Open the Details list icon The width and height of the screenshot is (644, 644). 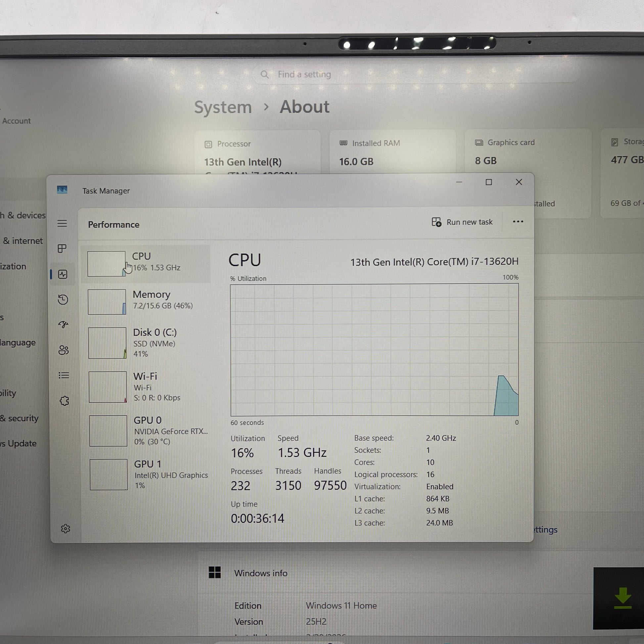[x=64, y=375]
